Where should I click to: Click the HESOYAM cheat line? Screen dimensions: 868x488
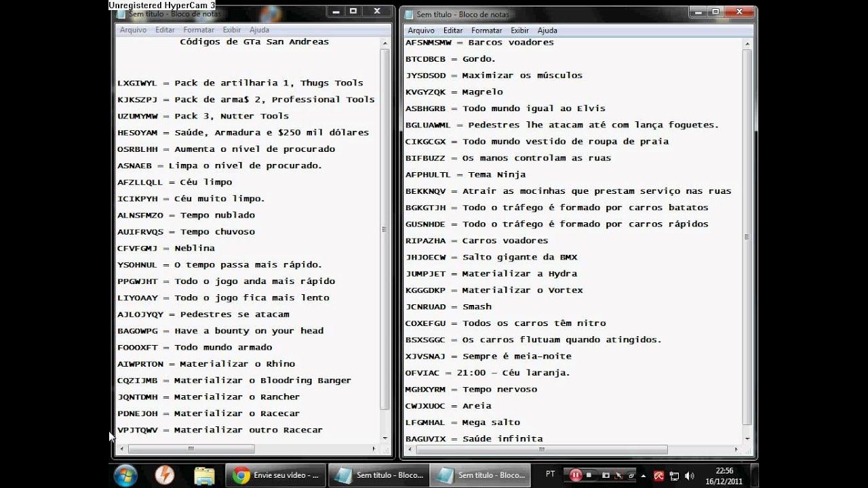(x=243, y=133)
